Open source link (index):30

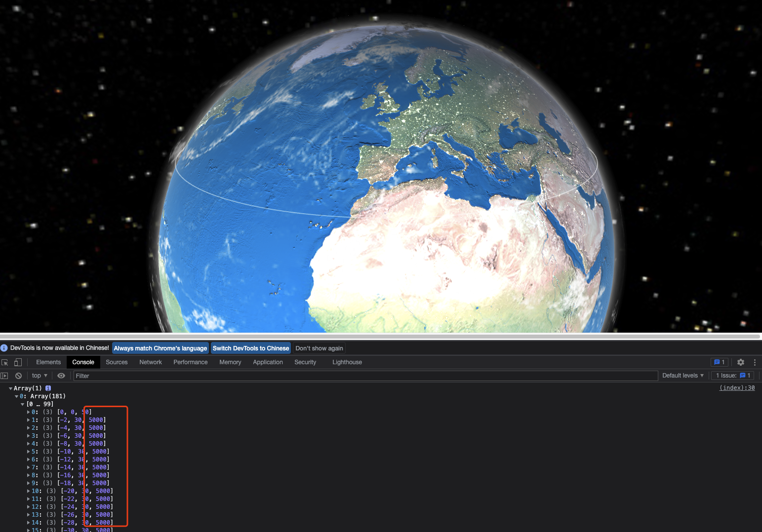[x=737, y=388]
